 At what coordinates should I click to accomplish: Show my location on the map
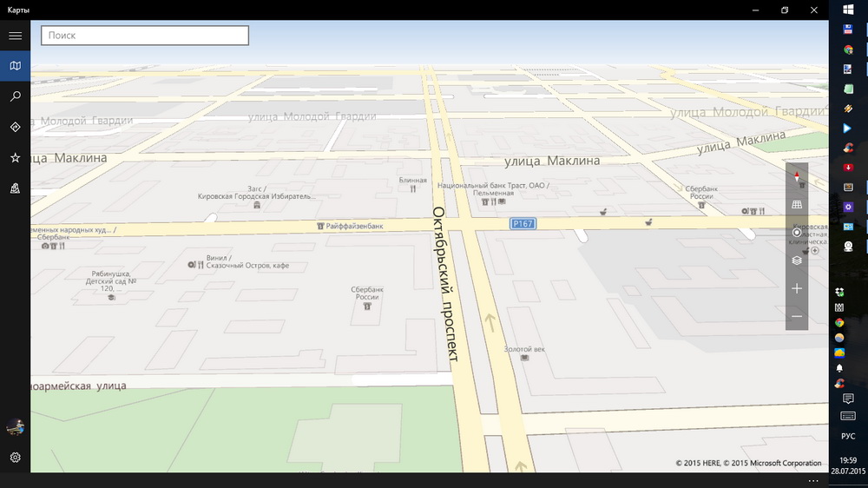797,232
